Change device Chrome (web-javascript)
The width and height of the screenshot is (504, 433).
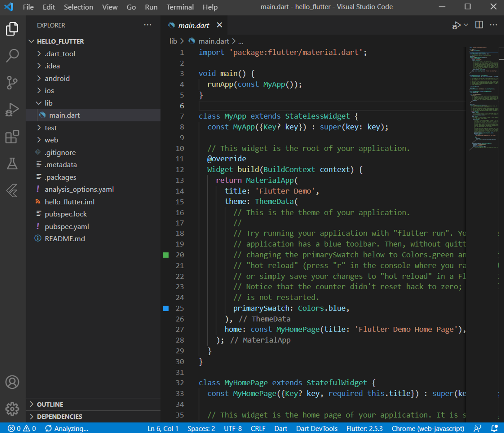tap(428, 429)
